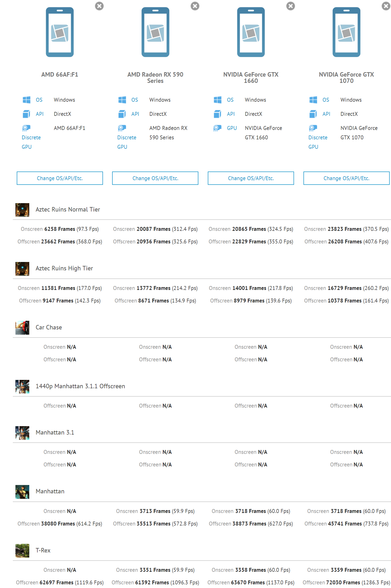Viewport: 391px width, 588px height.
Task: Click GPU label under GTX 1660
Action: (x=232, y=128)
